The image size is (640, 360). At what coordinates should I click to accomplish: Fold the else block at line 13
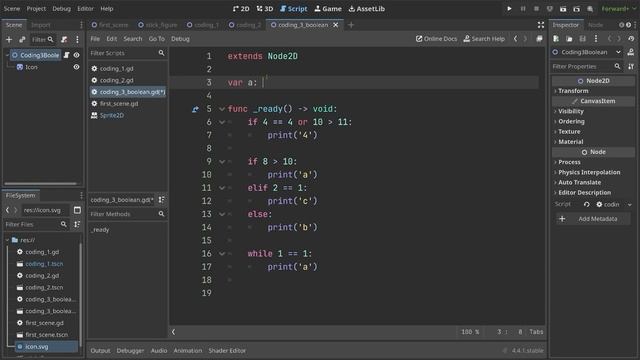(222, 214)
